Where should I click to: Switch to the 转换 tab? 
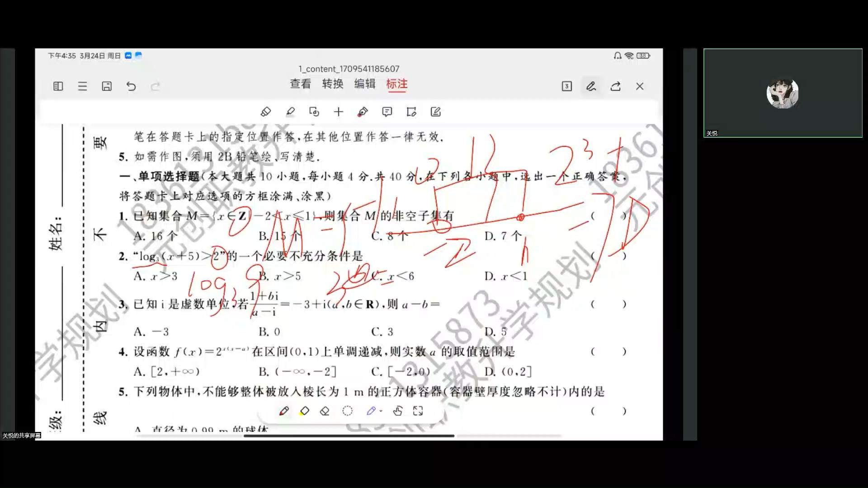coord(333,84)
